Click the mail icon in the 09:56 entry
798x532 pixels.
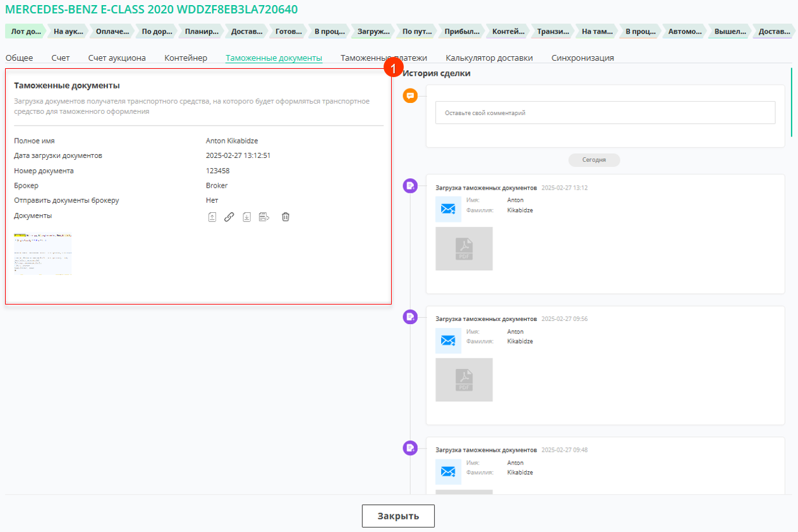pyautogui.click(x=448, y=341)
